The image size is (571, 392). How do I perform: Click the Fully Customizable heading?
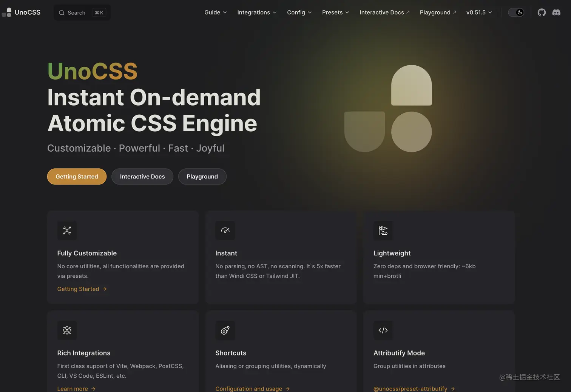pos(87,253)
